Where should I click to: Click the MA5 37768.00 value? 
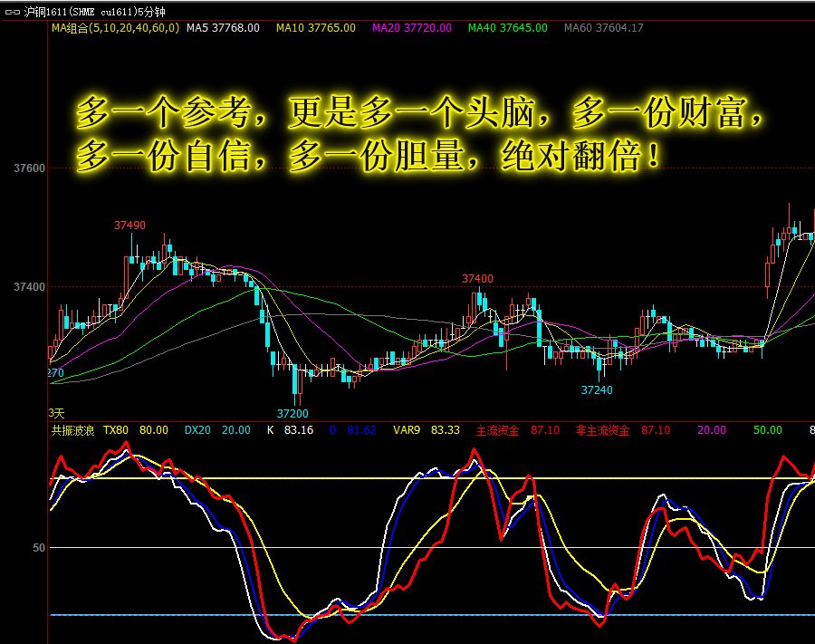(x=223, y=28)
